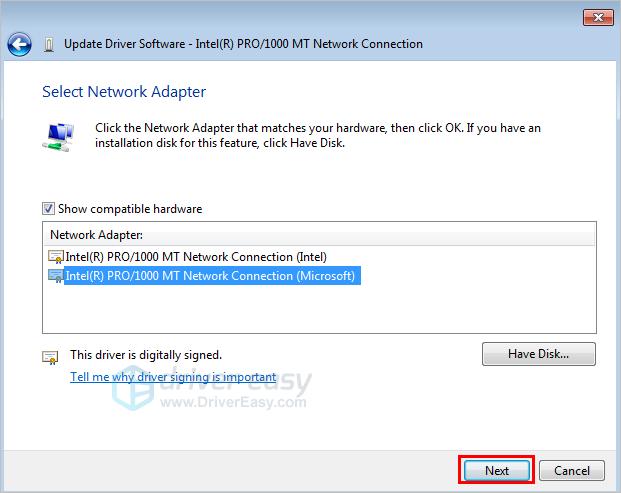The height and width of the screenshot is (493, 621).
Task: Uncheck the Show compatible hardware checkbox
Action: pyautogui.click(x=48, y=208)
